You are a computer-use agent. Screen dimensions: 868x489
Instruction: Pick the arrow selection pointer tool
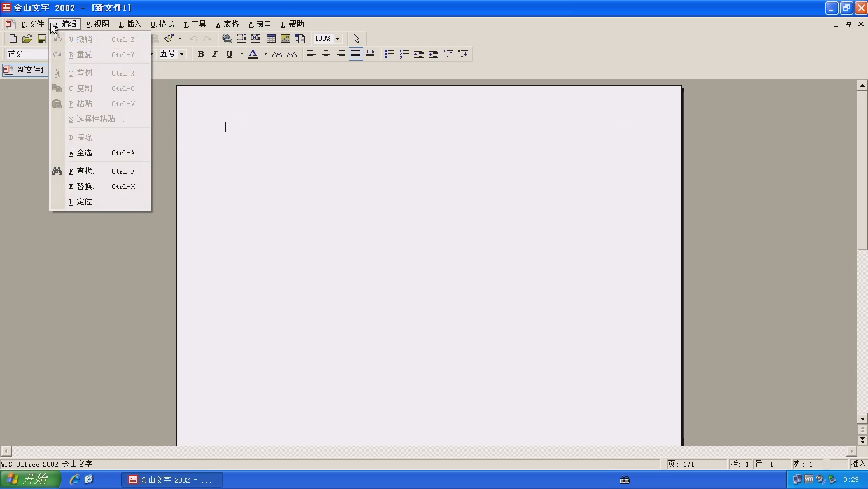(x=356, y=39)
